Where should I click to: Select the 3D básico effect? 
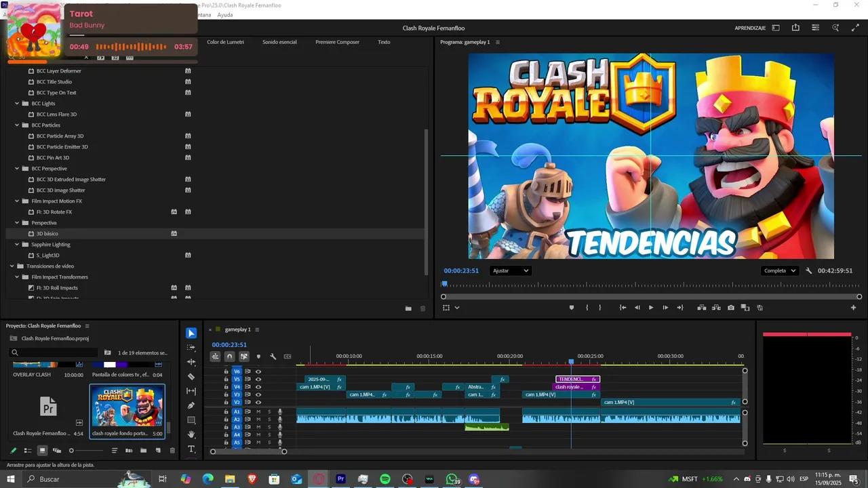click(x=47, y=234)
